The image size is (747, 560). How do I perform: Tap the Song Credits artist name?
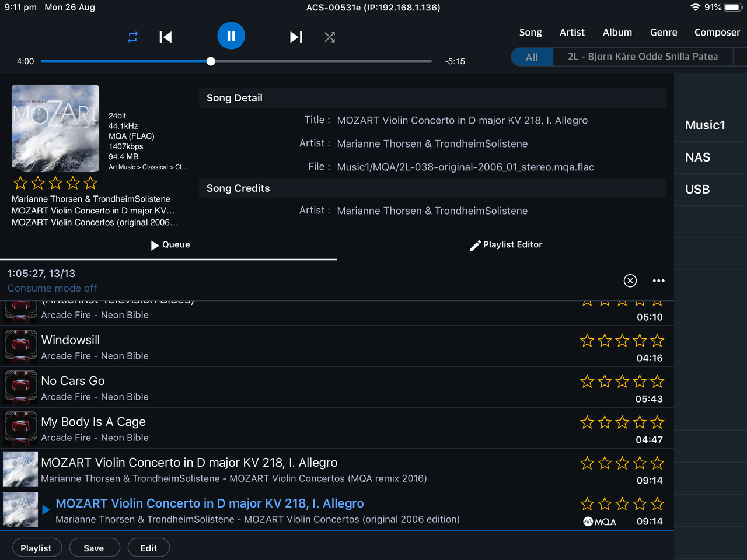[x=432, y=211]
